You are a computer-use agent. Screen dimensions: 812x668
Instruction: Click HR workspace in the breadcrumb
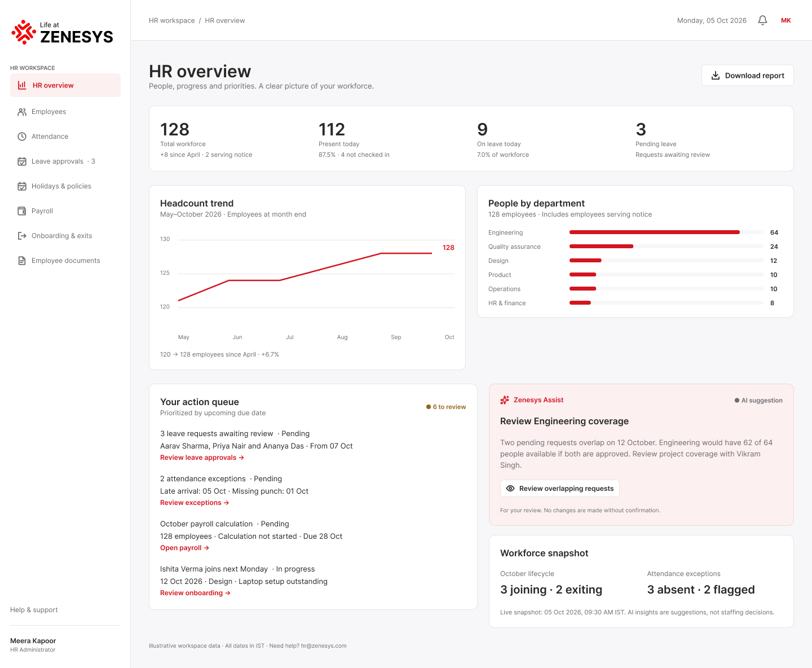pyautogui.click(x=172, y=20)
